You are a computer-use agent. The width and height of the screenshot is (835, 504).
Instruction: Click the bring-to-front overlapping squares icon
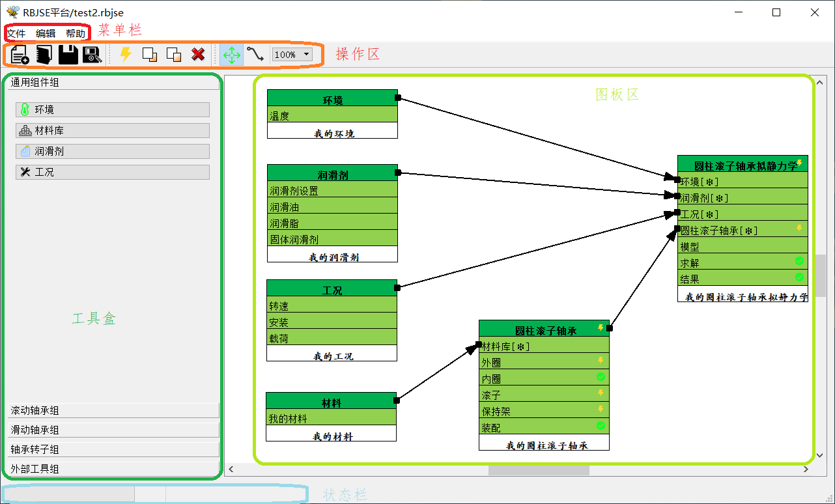point(150,55)
